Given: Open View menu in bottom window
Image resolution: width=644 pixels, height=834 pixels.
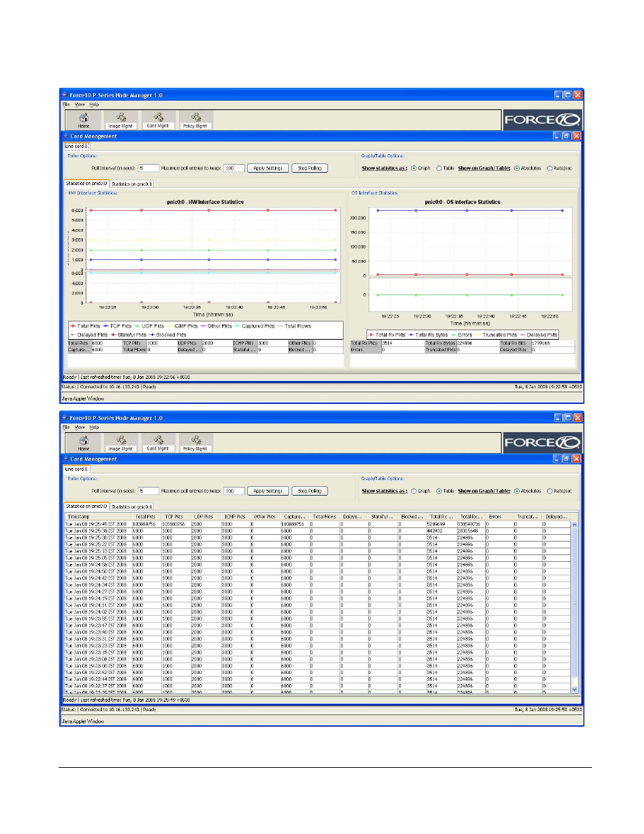Looking at the screenshot, I should (80, 427).
